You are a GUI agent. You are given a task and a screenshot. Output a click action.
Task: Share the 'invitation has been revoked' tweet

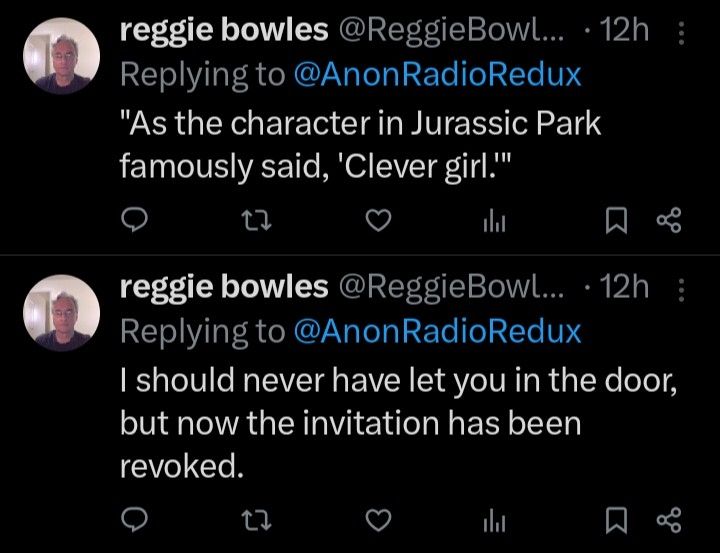tap(665, 520)
